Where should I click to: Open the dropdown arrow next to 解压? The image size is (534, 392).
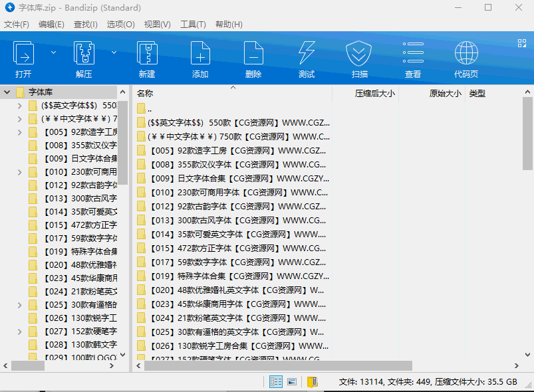point(114,52)
